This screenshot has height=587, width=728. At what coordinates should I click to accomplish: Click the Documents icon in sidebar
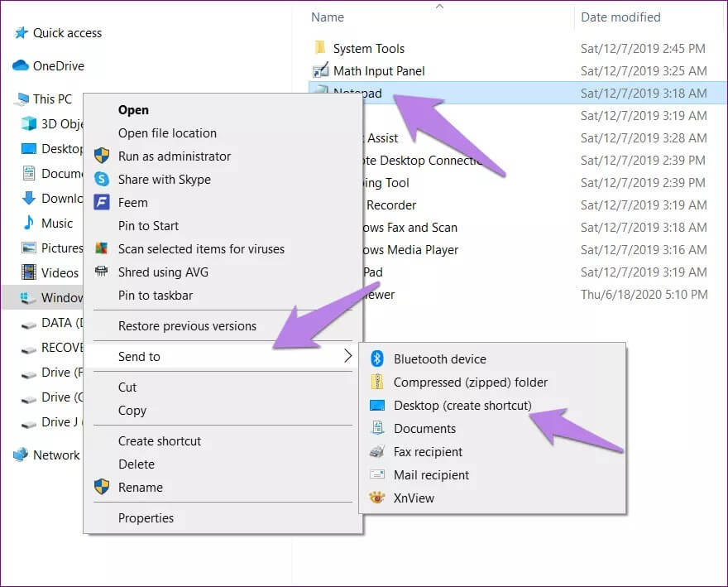[x=29, y=173]
